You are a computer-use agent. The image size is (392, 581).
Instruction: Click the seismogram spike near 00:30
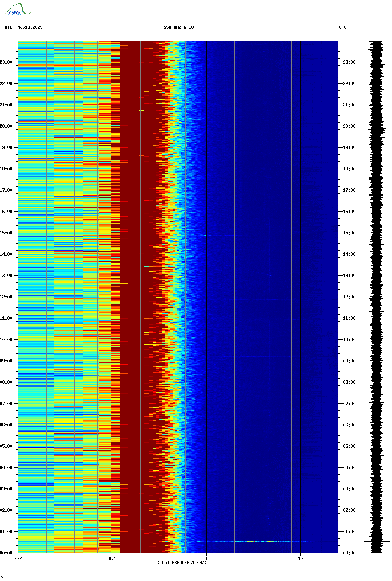coord(376,541)
